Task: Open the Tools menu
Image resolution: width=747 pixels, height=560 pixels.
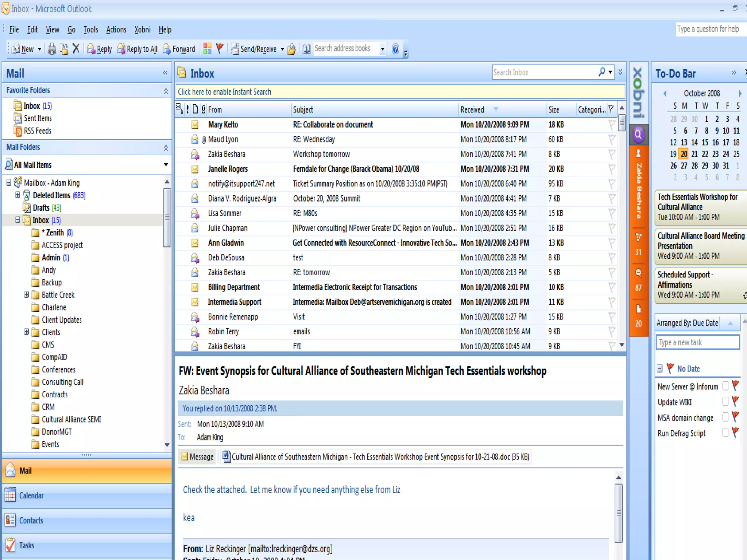Action: coord(90,30)
